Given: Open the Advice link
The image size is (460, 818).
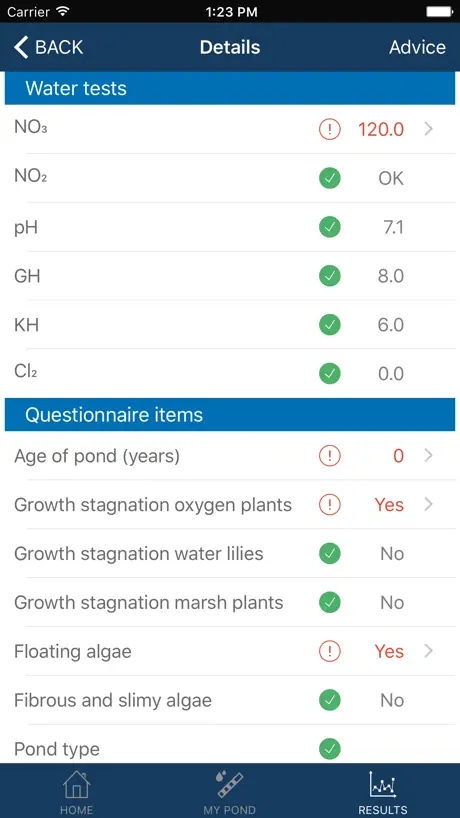Looking at the screenshot, I should tap(417, 47).
